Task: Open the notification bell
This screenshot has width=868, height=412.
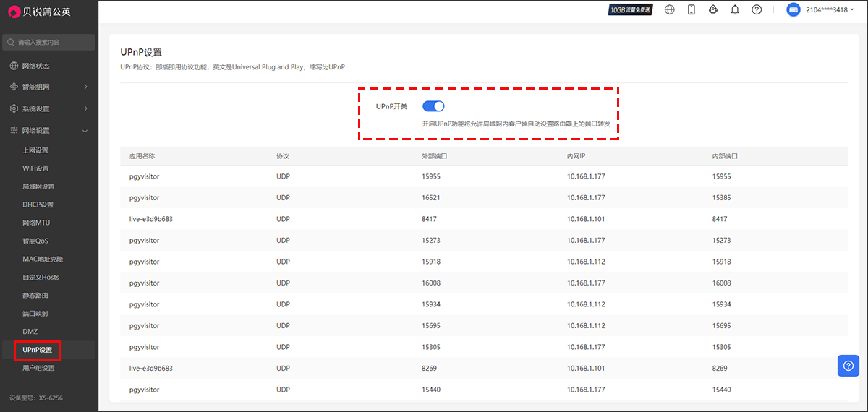Action: tap(735, 10)
